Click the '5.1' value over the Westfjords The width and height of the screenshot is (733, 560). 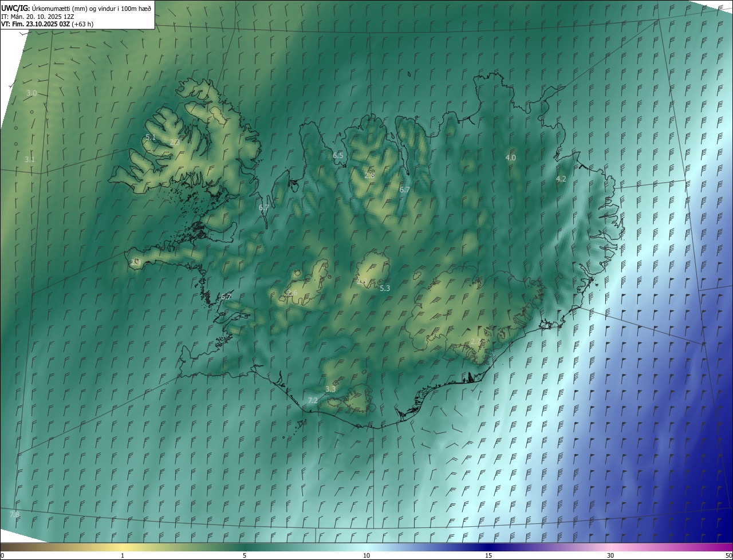[151, 137]
